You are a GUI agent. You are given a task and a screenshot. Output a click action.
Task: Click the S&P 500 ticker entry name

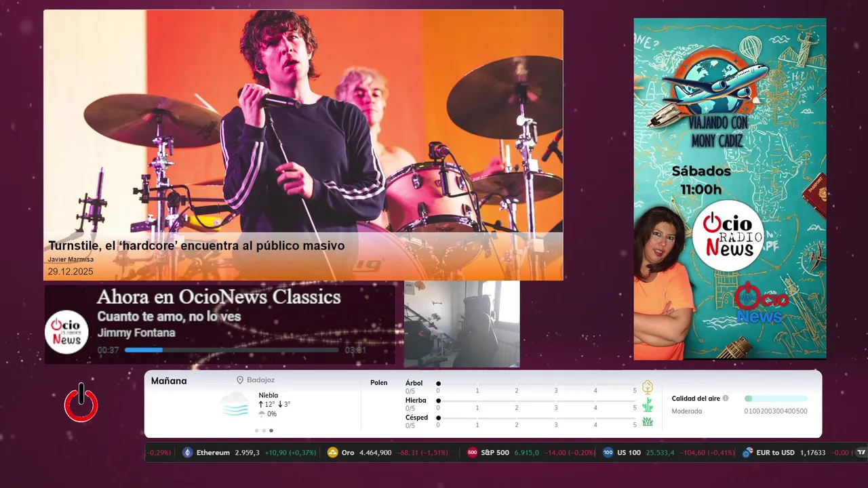point(495,453)
